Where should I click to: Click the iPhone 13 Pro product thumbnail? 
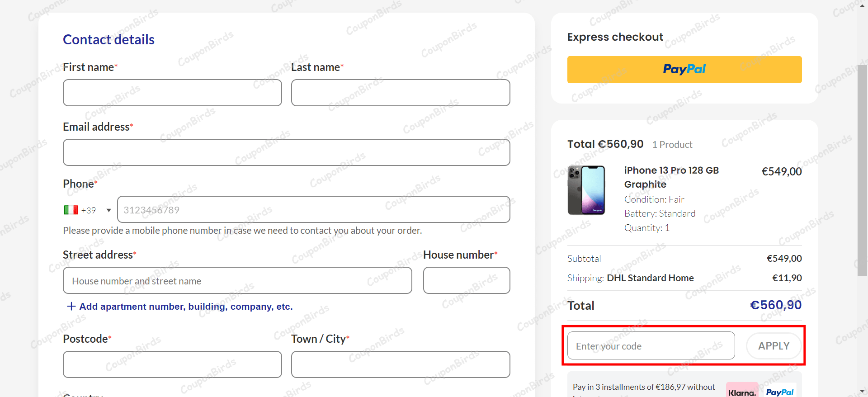586,190
